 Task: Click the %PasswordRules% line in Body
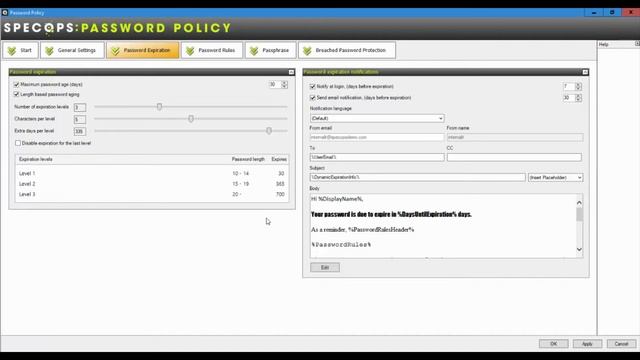point(341,245)
